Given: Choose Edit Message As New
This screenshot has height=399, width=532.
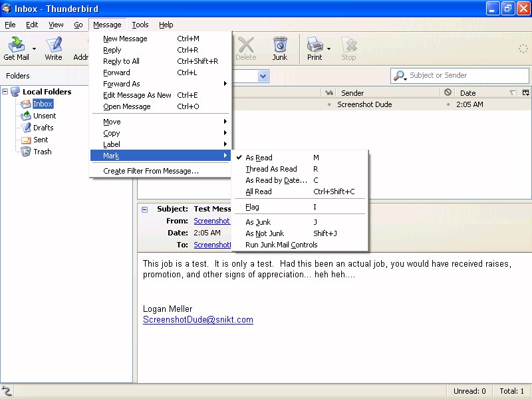Looking at the screenshot, I should [160, 95].
